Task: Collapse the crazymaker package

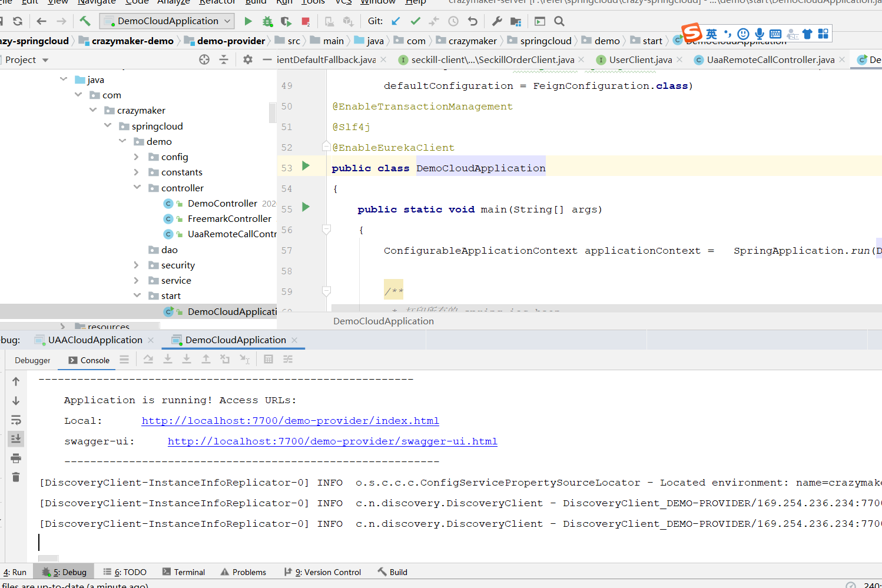Action: [x=93, y=109]
